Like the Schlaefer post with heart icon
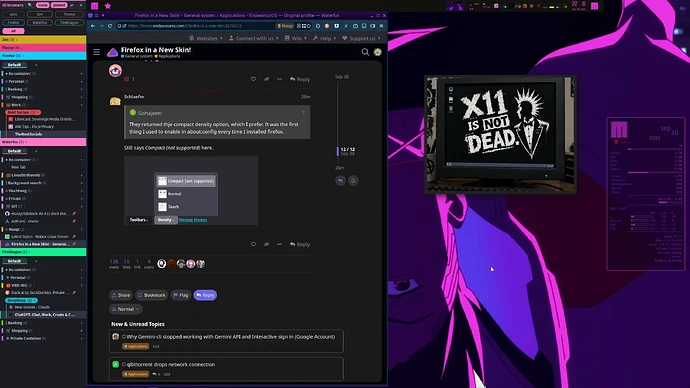The image size is (690, 388). click(253, 244)
